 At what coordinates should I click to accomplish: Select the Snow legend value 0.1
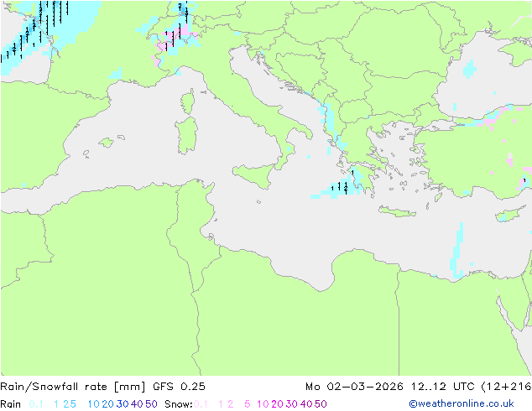click(x=201, y=404)
